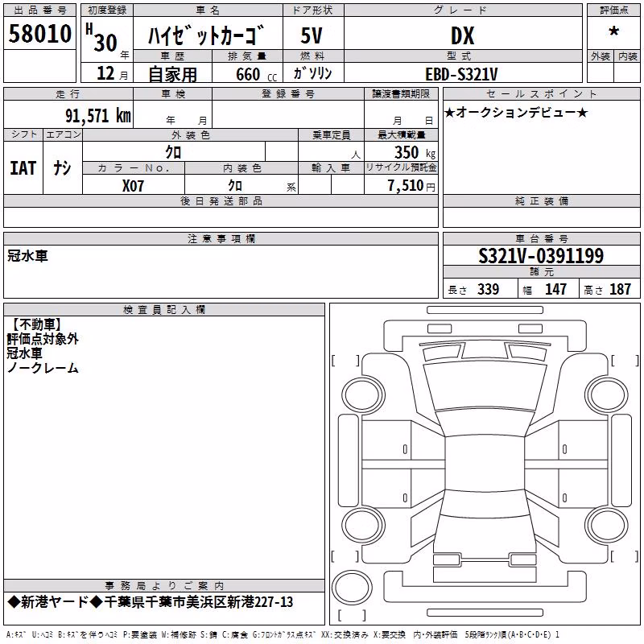Click front bumper bar on diagram
Screen dimensions: 644x644
point(485,310)
